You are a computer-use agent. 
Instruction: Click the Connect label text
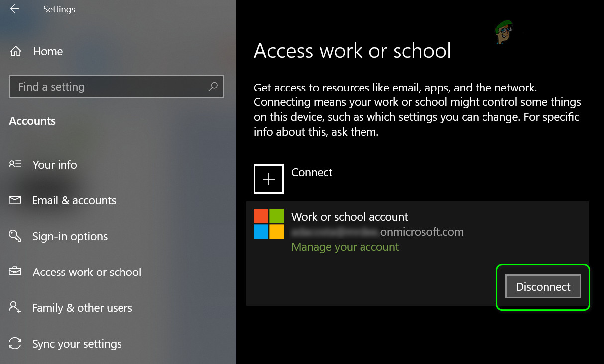pyautogui.click(x=312, y=172)
